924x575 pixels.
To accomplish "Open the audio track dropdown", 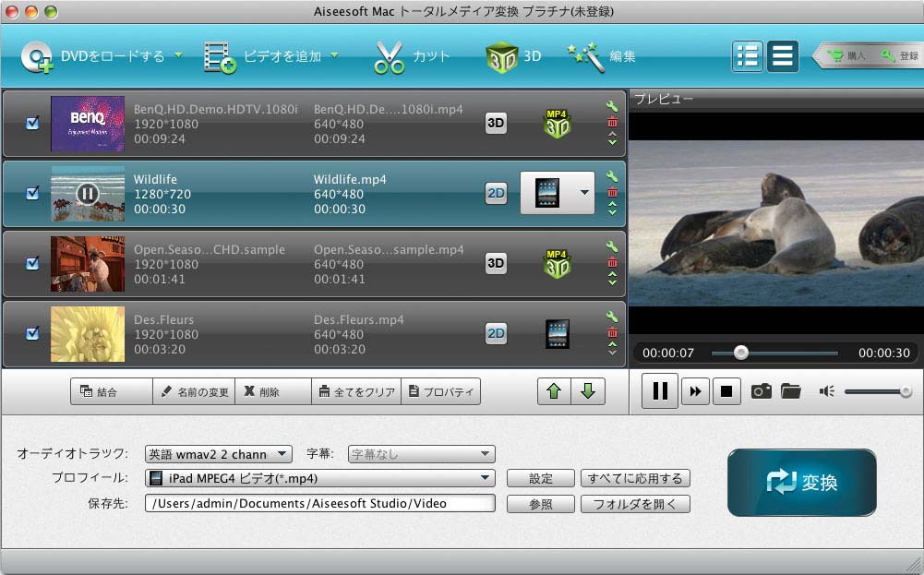I will (x=218, y=454).
